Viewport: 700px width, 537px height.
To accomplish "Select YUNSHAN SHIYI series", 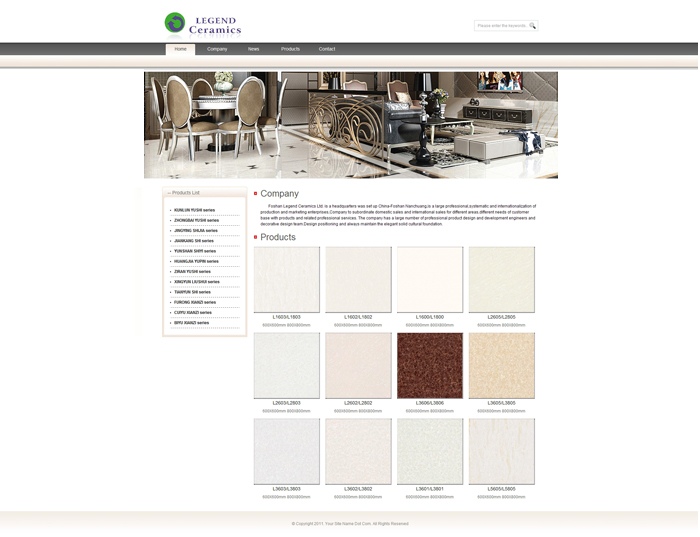I will click(x=194, y=251).
